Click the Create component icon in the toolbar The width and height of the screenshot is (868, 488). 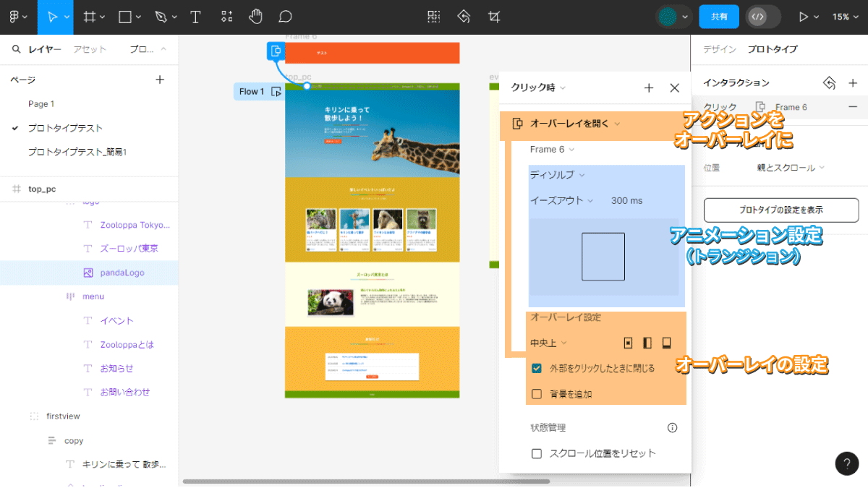[434, 17]
